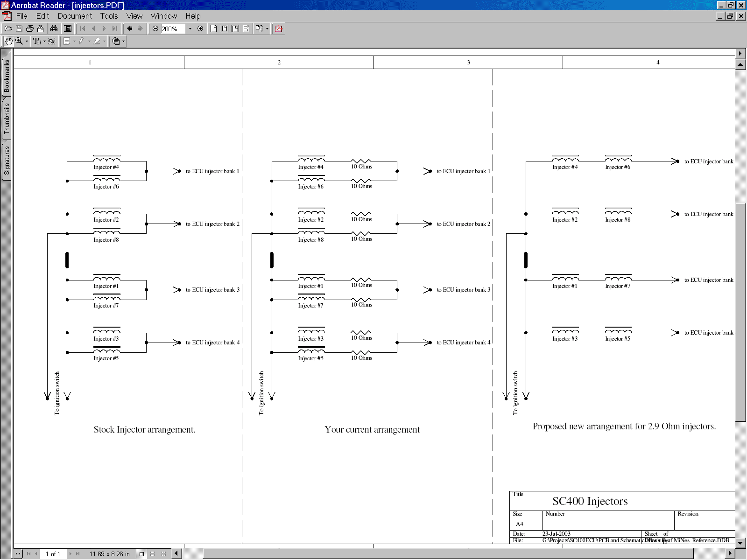
Task: Open the zoom percentage dropdown arrow
Action: point(190,28)
